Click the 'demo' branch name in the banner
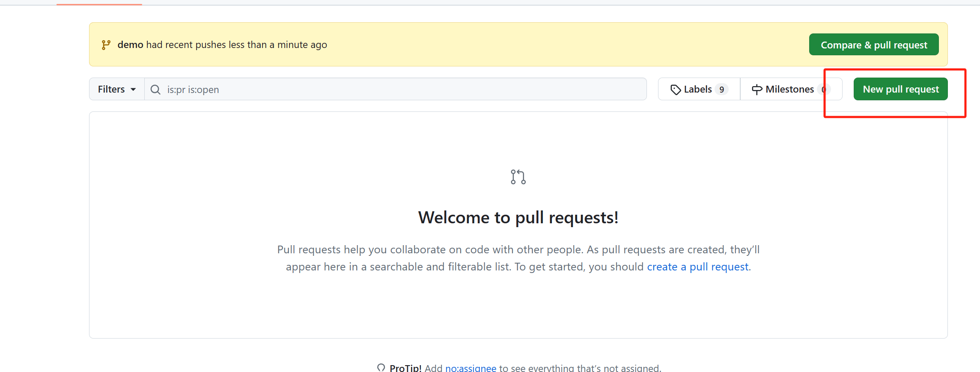The image size is (980, 372). (x=130, y=45)
